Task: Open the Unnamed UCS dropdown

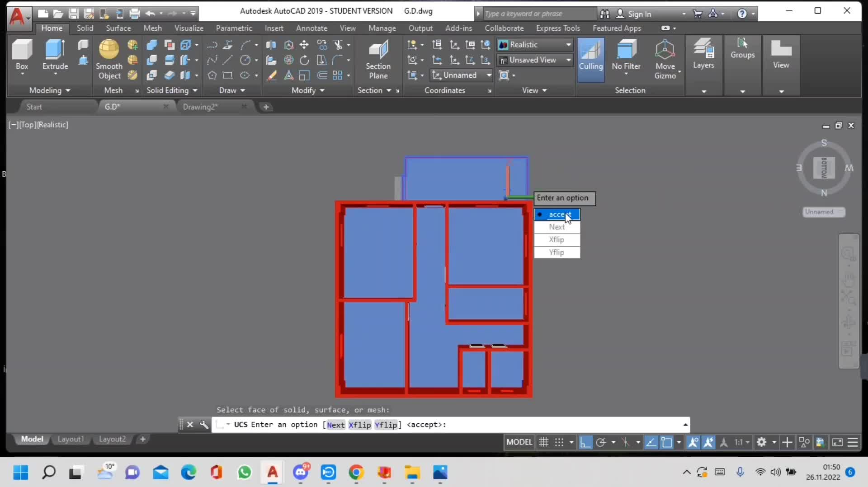Action: pyautogui.click(x=461, y=75)
